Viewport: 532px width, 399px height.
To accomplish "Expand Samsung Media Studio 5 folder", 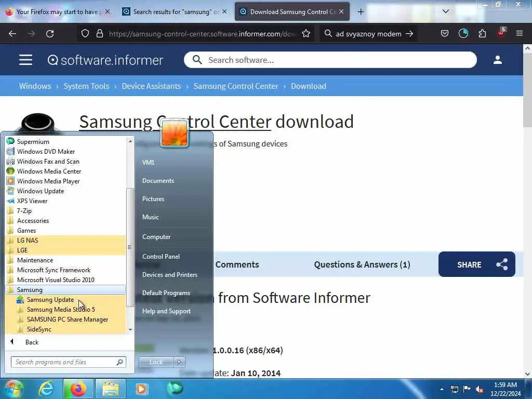I will 65,310.
